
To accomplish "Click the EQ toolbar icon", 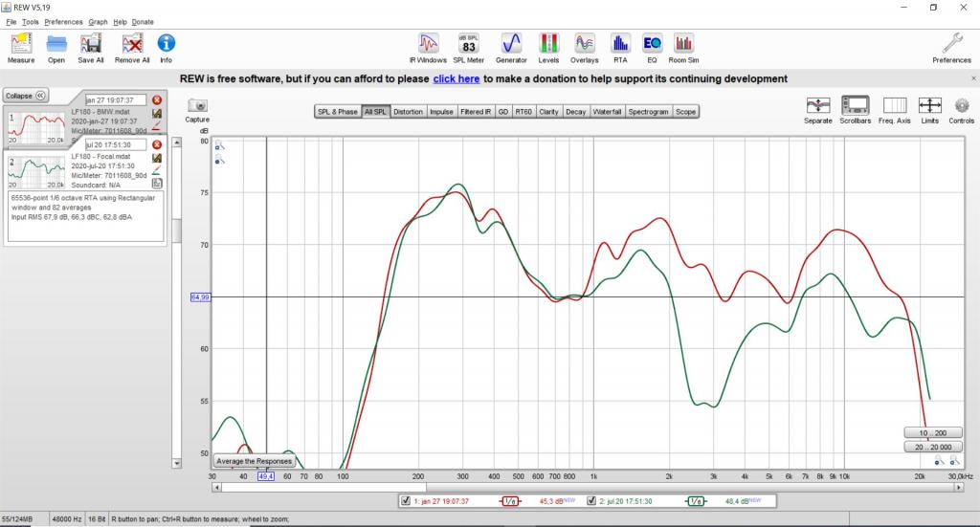I will click(x=652, y=45).
